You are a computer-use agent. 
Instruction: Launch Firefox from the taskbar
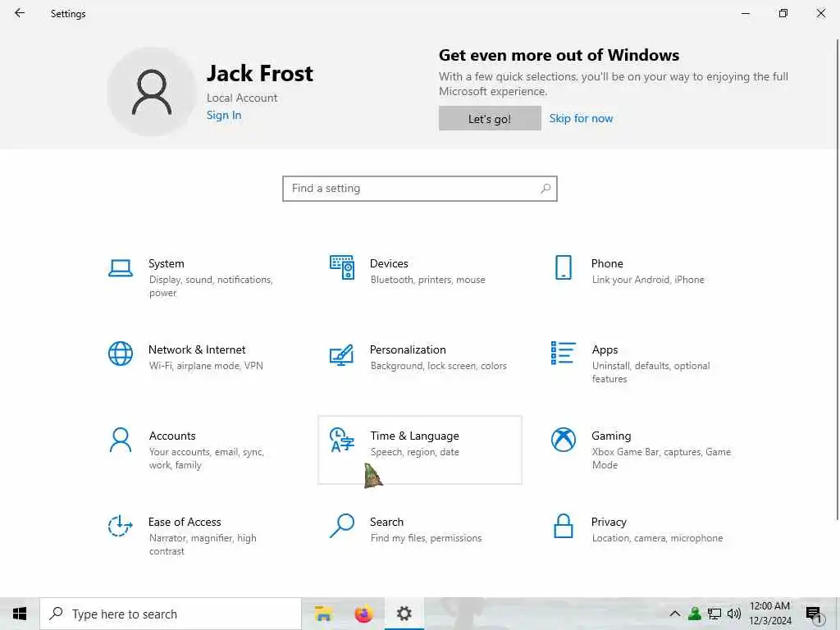[363, 614]
